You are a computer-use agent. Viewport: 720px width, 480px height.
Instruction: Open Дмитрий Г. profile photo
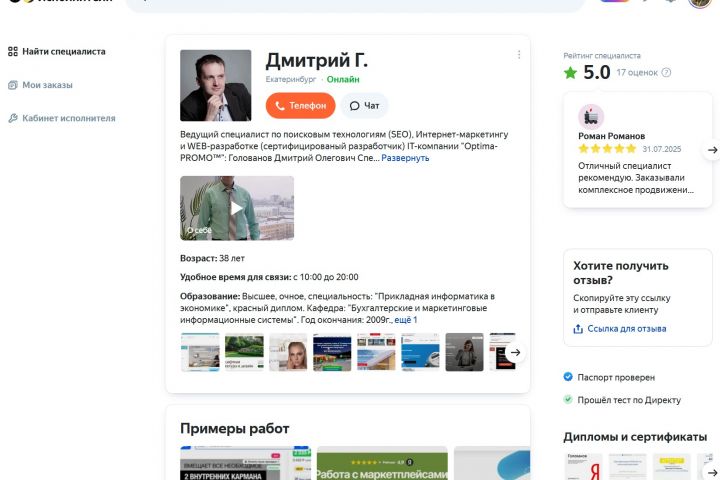[x=216, y=85]
